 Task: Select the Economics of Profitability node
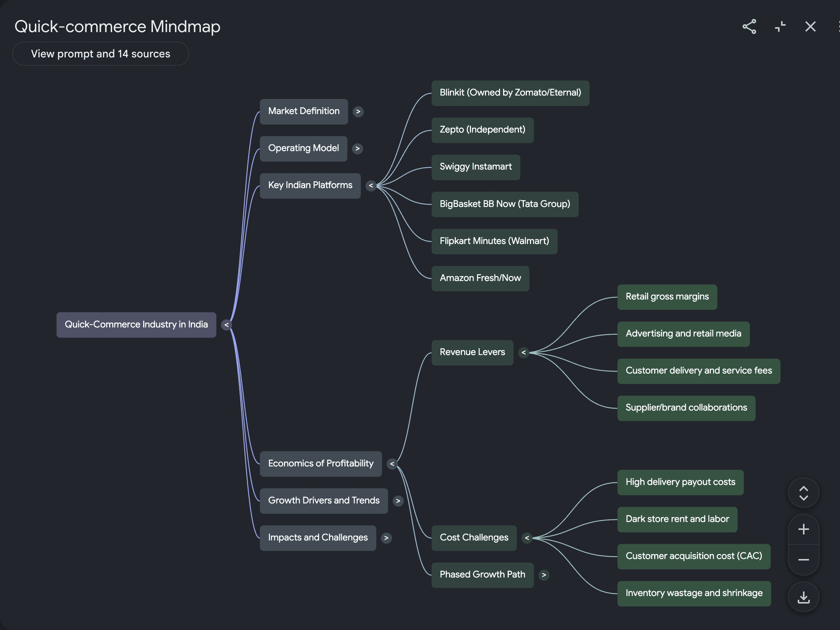pyautogui.click(x=321, y=464)
